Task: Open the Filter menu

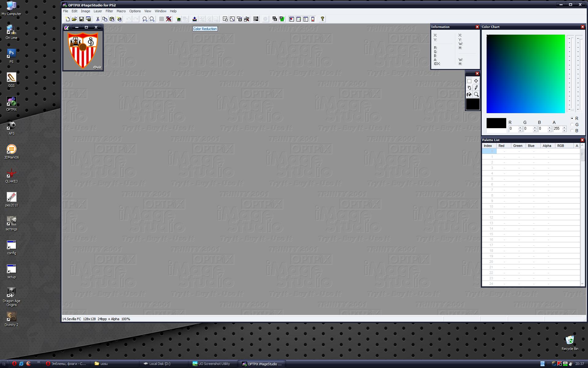Action: point(109,11)
